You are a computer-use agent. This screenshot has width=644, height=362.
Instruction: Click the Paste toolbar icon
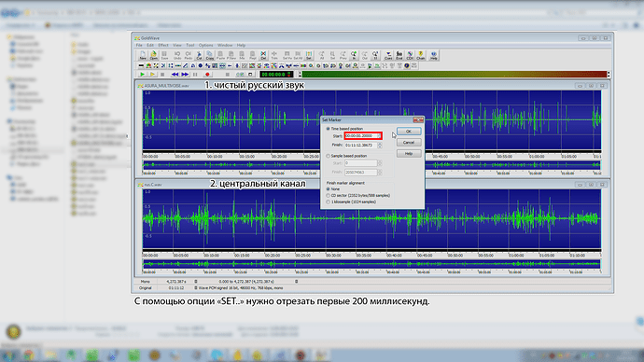[x=220, y=55]
